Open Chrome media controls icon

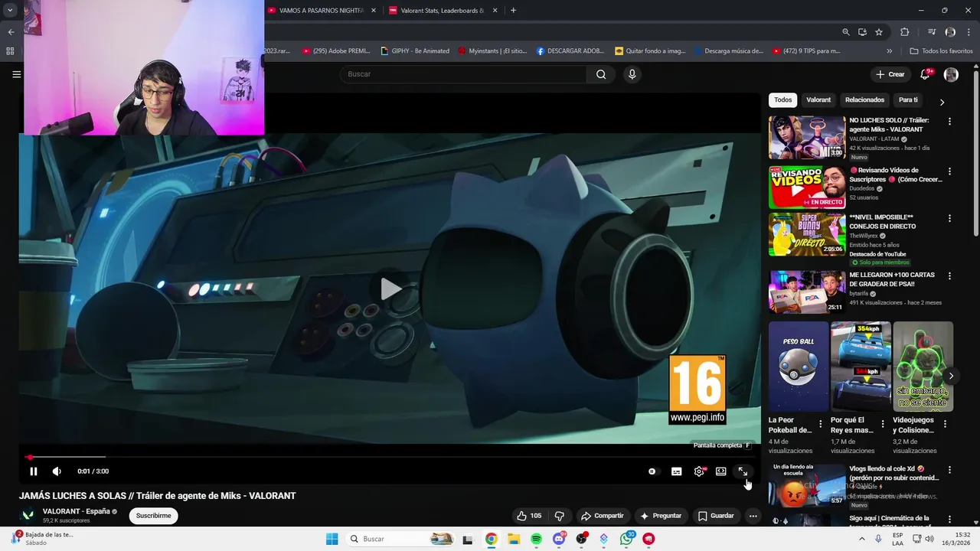click(932, 32)
